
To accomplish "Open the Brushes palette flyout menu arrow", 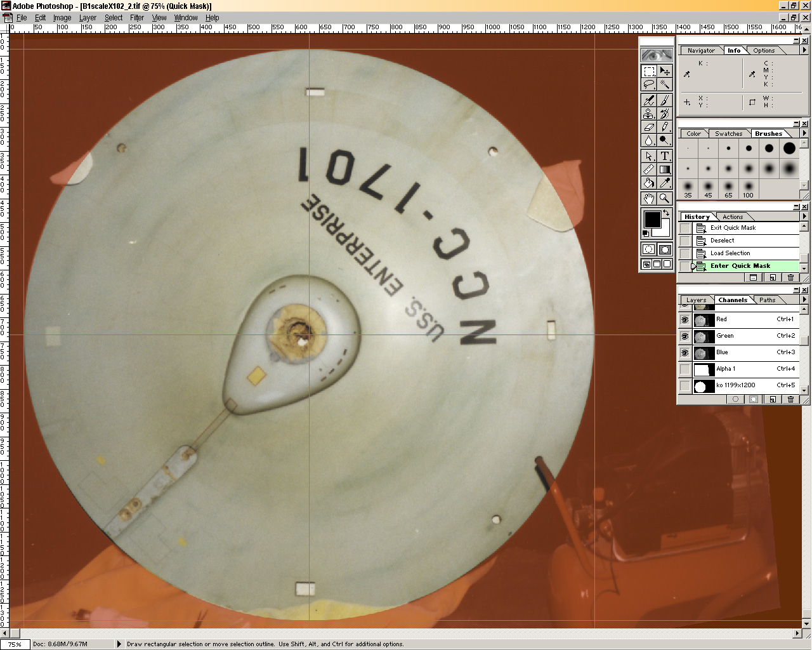I will tap(804, 133).
